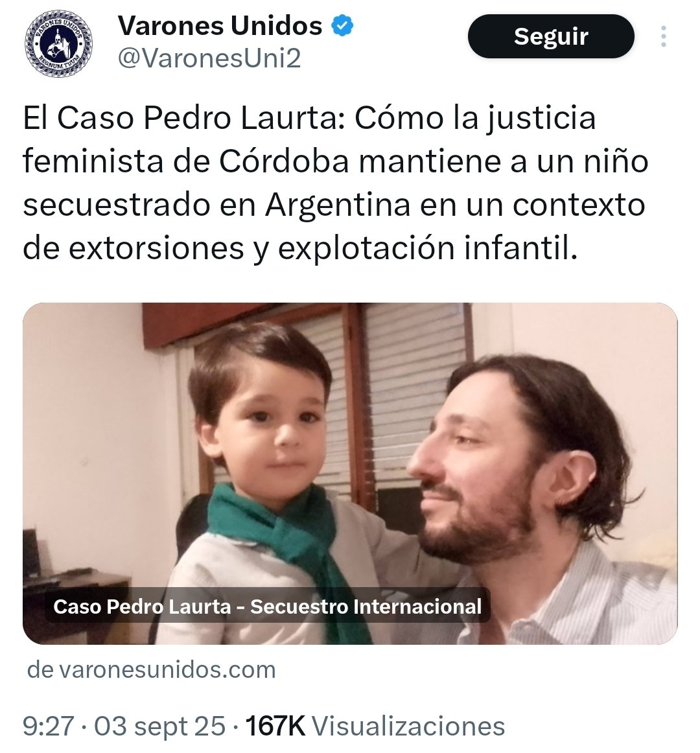
Task: Follow the account with the Seguir button
Action: tap(550, 36)
